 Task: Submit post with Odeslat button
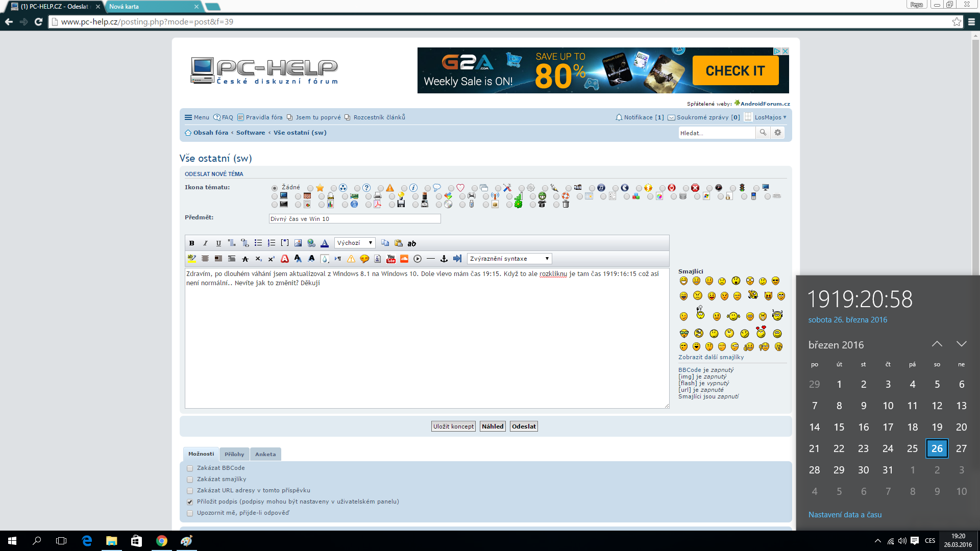tap(524, 427)
